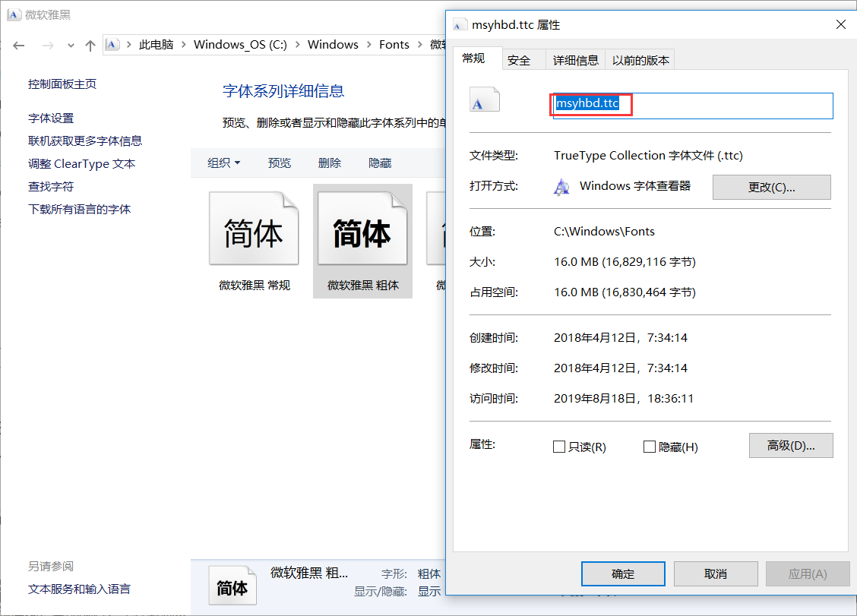The image size is (857, 616).
Task: Select the 微软雅黑 常规 font thumbnail
Action: [x=255, y=241]
